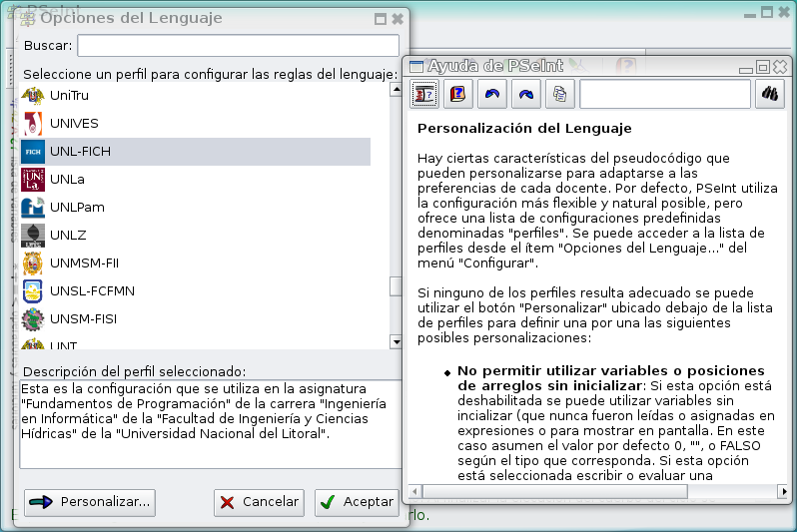This screenshot has width=797, height=532.
Task: Click the UNL-FICH profile logo icon
Action: tap(33, 152)
